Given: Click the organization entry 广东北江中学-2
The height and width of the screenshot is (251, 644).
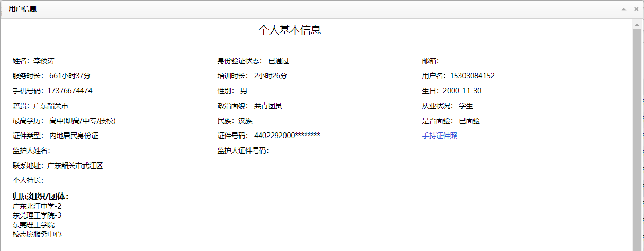Looking at the screenshot, I should pyautogui.click(x=37, y=206).
